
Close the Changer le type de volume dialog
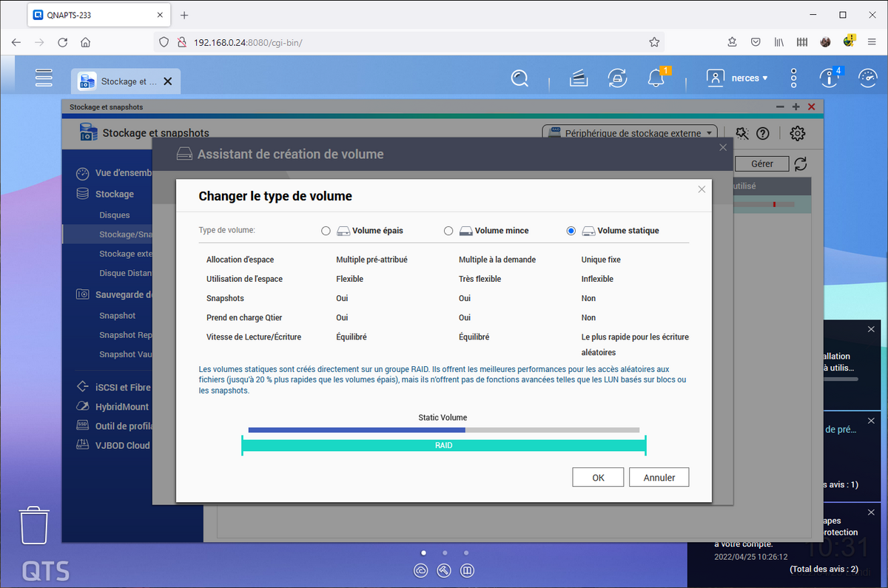coord(702,189)
